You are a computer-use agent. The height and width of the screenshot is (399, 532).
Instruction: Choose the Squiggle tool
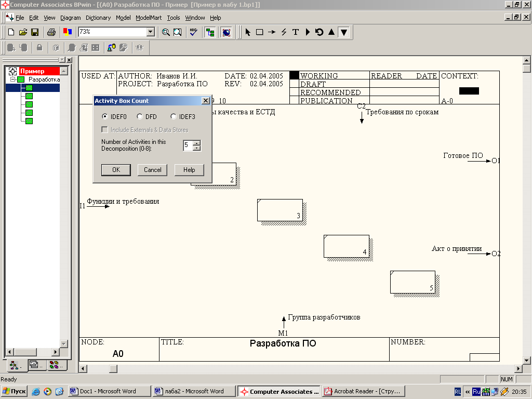tap(284, 32)
